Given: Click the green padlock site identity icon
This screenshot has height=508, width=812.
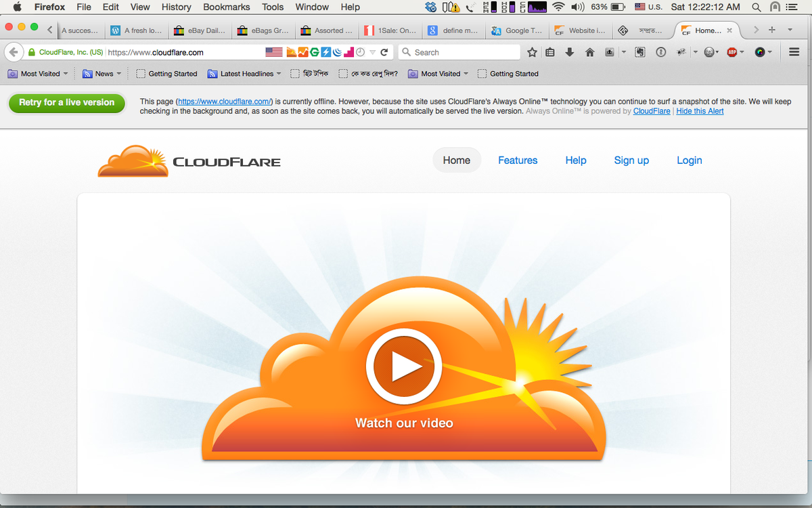Looking at the screenshot, I should click(31, 52).
